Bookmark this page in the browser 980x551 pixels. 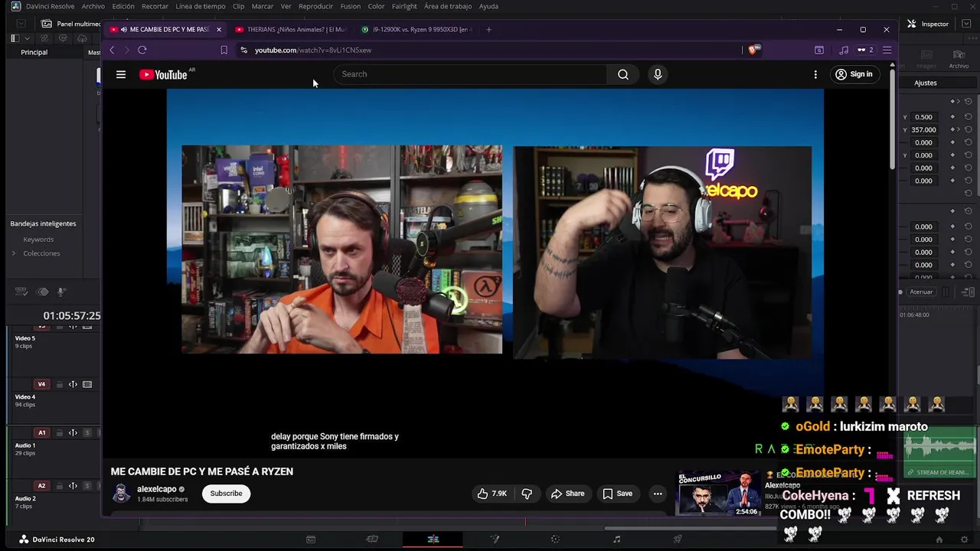click(224, 50)
